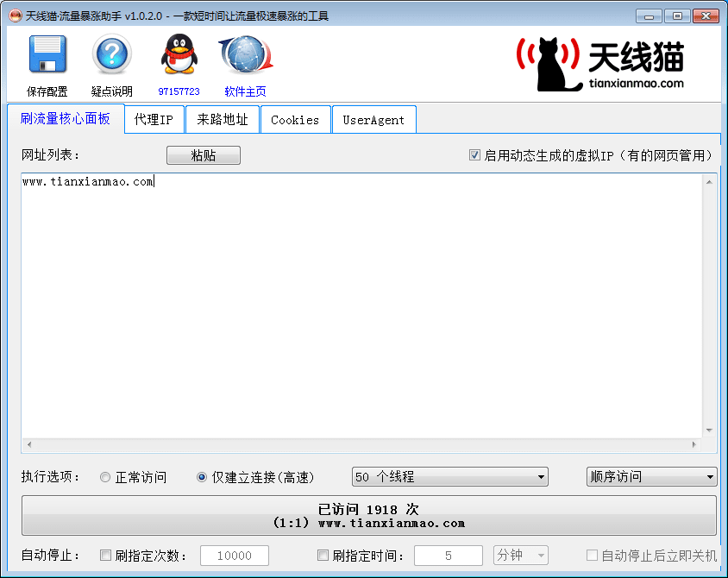This screenshot has height=578, width=728.
Task: Click the QQ penguin contact icon
Action: click(179, 53)
